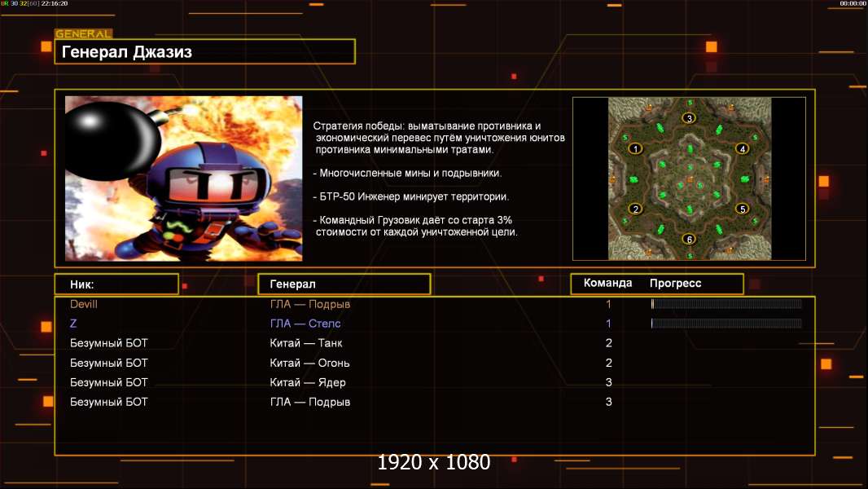Click Devill's loading progress bar
Screen dimensions: 868x489
pyautogui.click(x=726, y=303)
